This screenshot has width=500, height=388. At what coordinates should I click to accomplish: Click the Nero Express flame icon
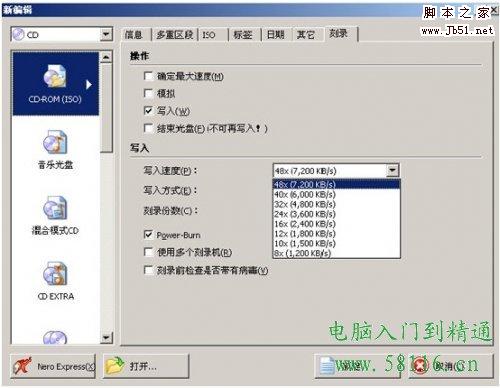tap(23, 366)
